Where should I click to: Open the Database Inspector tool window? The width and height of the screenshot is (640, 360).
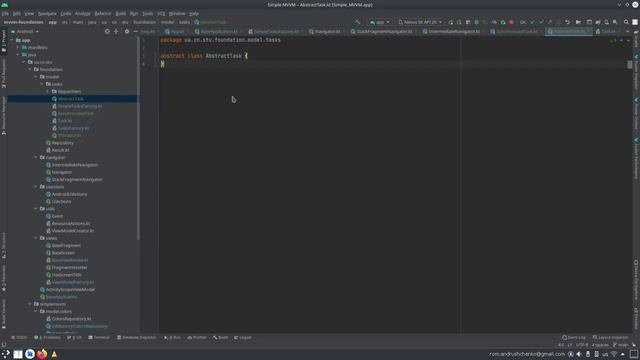[x=137, y=338]
